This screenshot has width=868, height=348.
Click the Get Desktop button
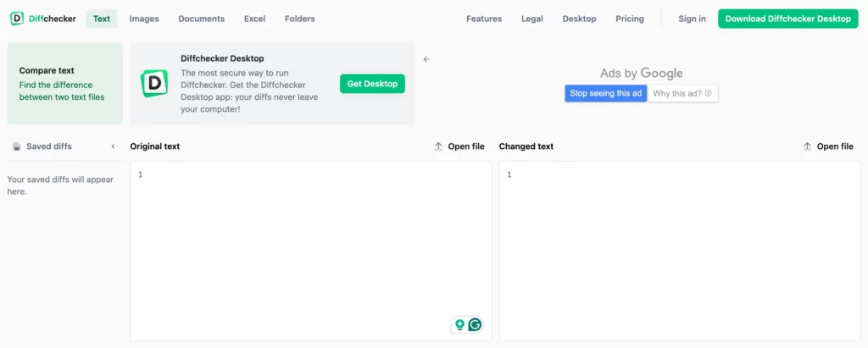(372, 84)
